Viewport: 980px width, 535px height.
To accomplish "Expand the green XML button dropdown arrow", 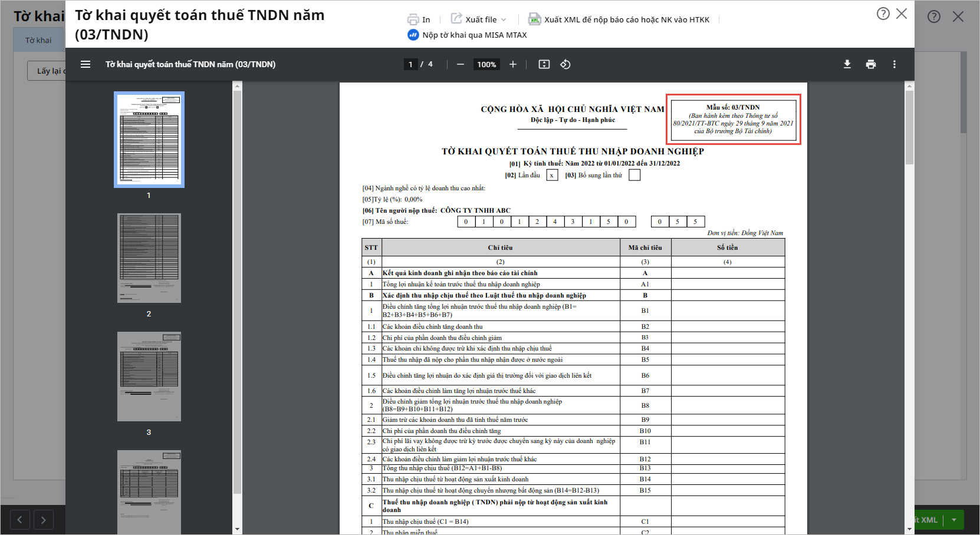I will coord(954,520).
